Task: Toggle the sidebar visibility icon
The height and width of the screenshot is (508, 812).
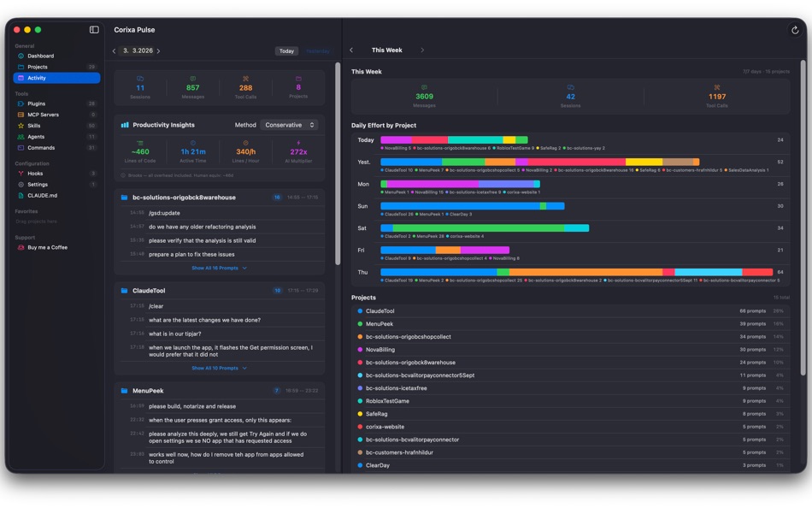Action: [93, 28]
